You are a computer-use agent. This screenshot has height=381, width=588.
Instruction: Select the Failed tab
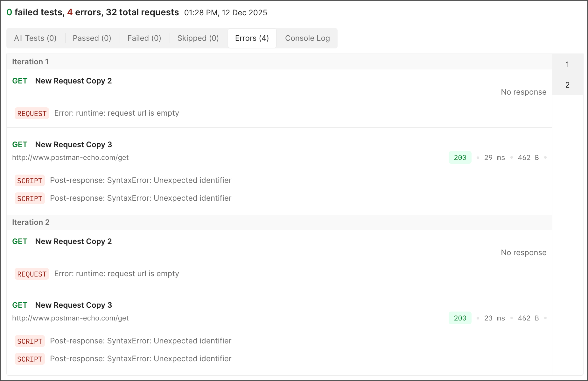(x=144, y=38)
